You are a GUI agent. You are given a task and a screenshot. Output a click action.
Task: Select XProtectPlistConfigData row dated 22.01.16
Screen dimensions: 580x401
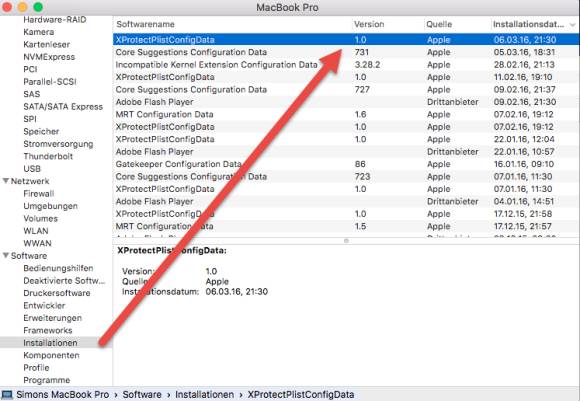pyautogui.click(x=346, y=139)
